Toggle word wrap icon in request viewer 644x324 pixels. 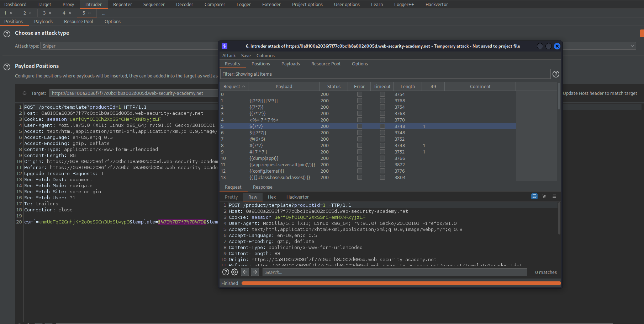click(534, 196)
